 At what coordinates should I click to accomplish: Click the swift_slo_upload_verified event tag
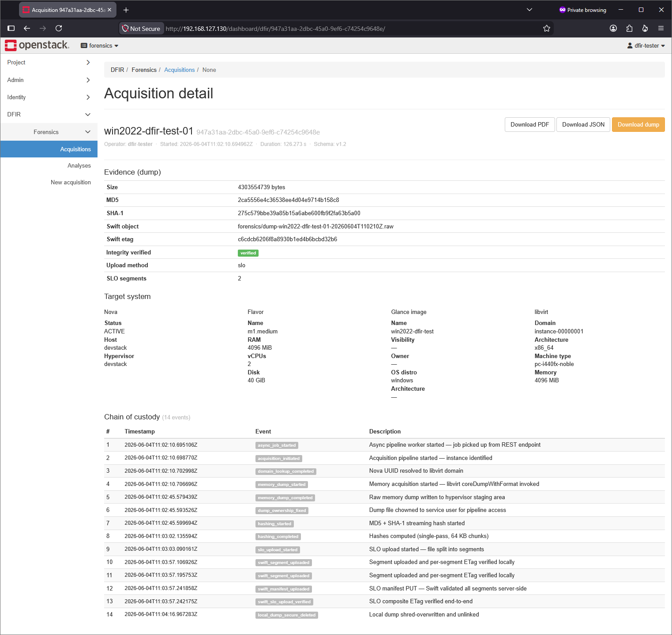pos(284,602)
